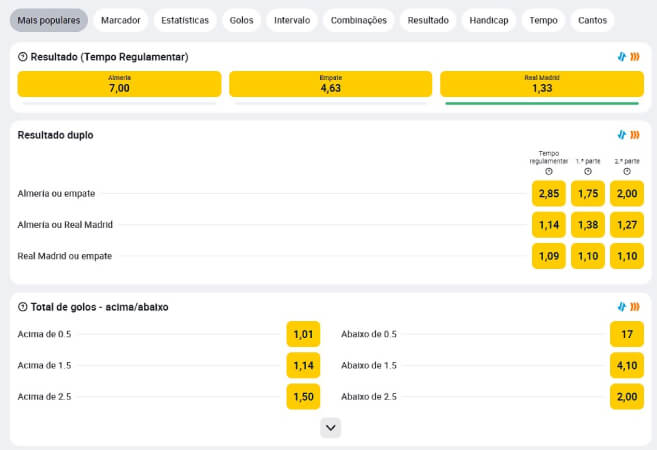Screen dimensions: 657x450
Task: Expand more goal lines with chevron down
Action: (x=331, y=428)
